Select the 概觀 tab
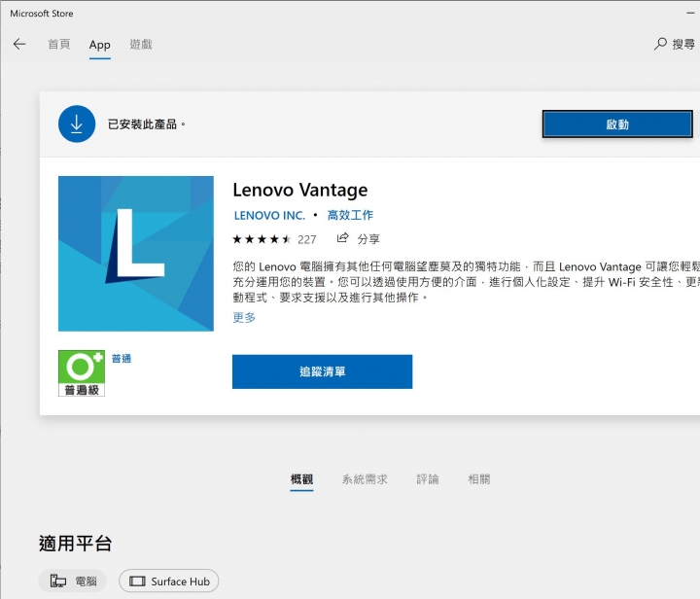This screenshot has width=700, height=599. pos(301,479)
